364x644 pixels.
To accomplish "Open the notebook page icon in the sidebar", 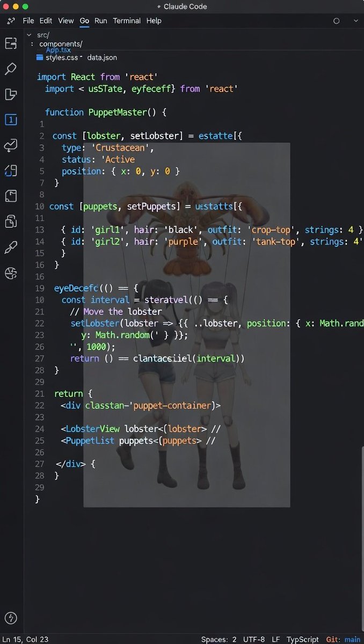I will point(11,196).
